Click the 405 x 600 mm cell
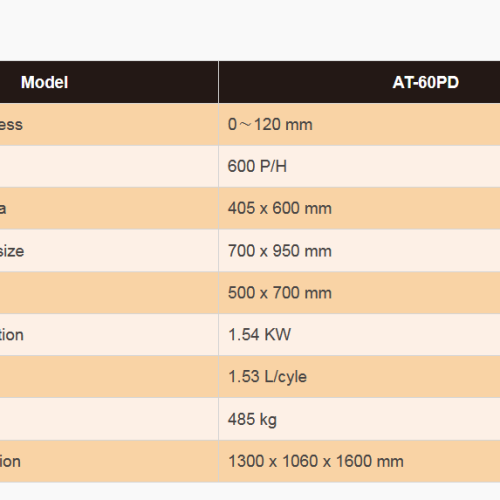This screenshot has height=500, width=500. (359, 208)
